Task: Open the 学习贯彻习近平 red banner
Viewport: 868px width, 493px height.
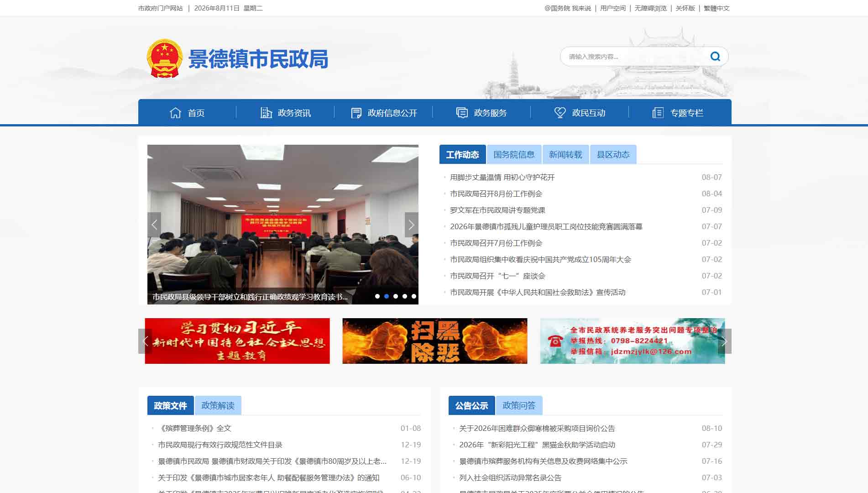Action: pos(237,341)
